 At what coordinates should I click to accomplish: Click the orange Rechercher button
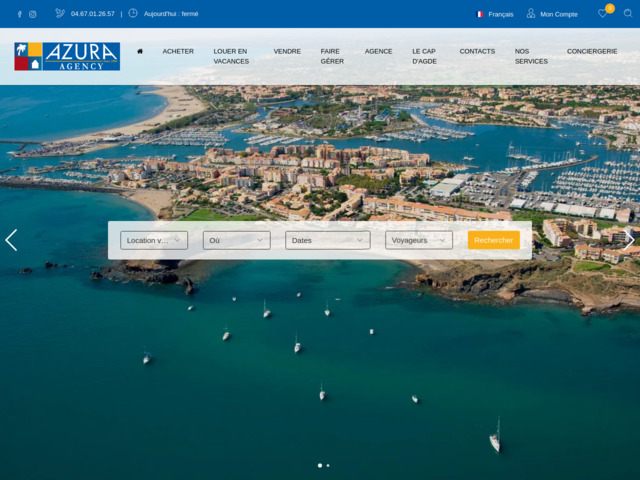click(494, 240)
